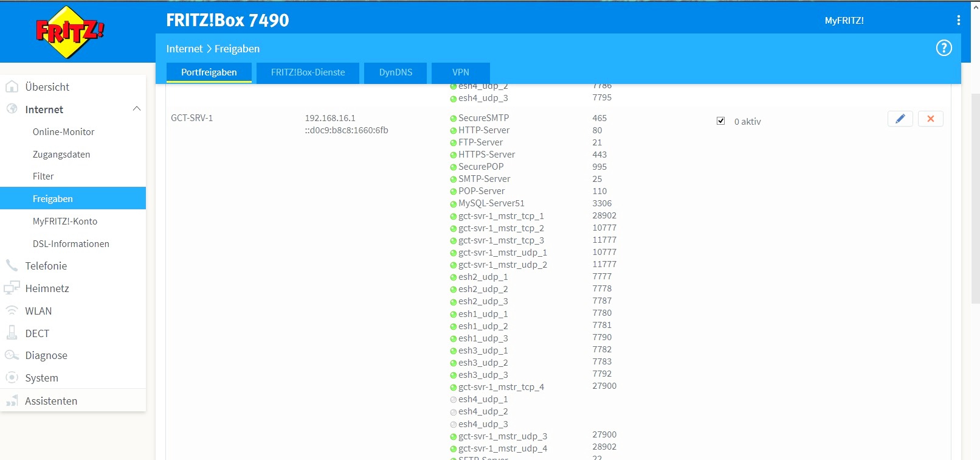Click the DECT handset icon
The height and width of the screenshot is (460, 980).
12,333
